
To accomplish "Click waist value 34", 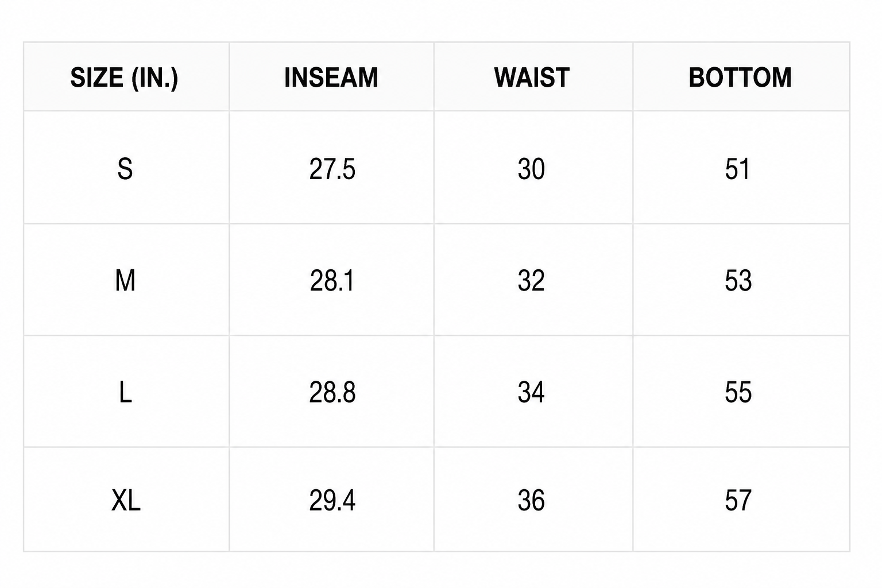I will pos(531,393).
